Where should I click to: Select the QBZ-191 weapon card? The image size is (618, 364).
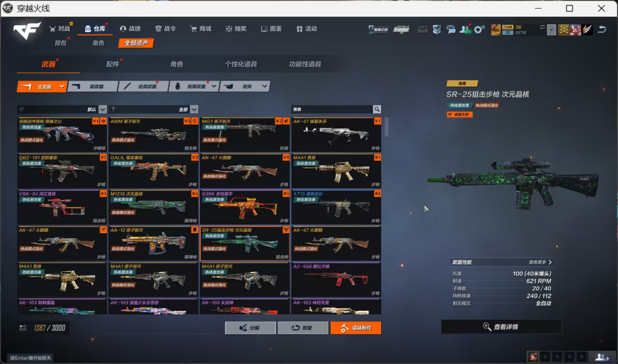[x=62, y=171]
